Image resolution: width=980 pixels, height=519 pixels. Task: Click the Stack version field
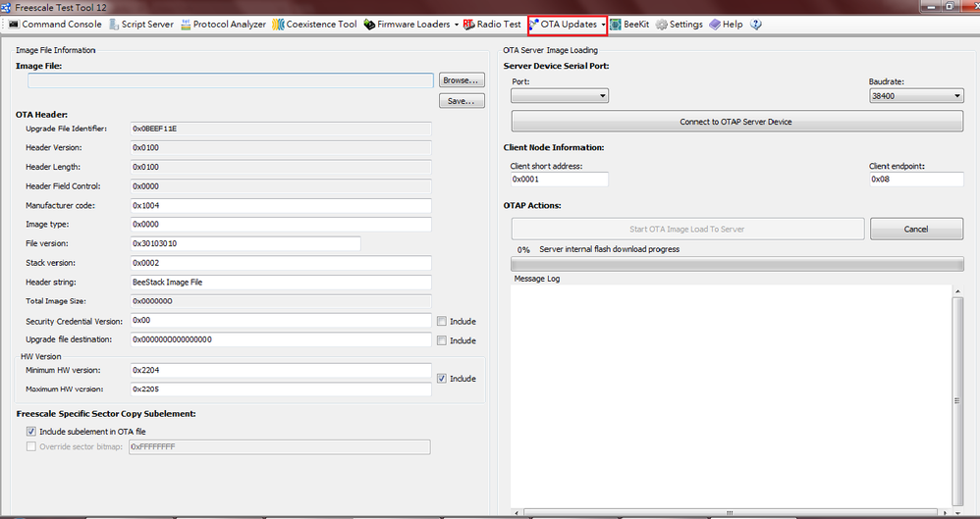coord(281,263)
